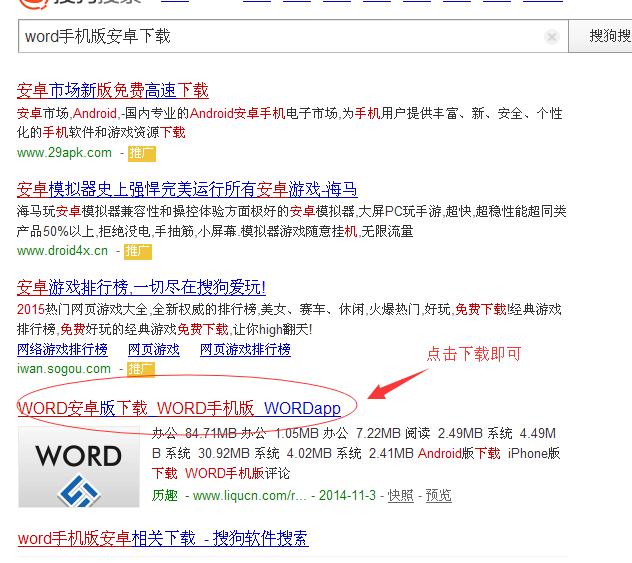Viewport: 632px width, 563px height.
Task: Click 推广 badge next to www.droid4x.cn
Action: pos(138,251)
